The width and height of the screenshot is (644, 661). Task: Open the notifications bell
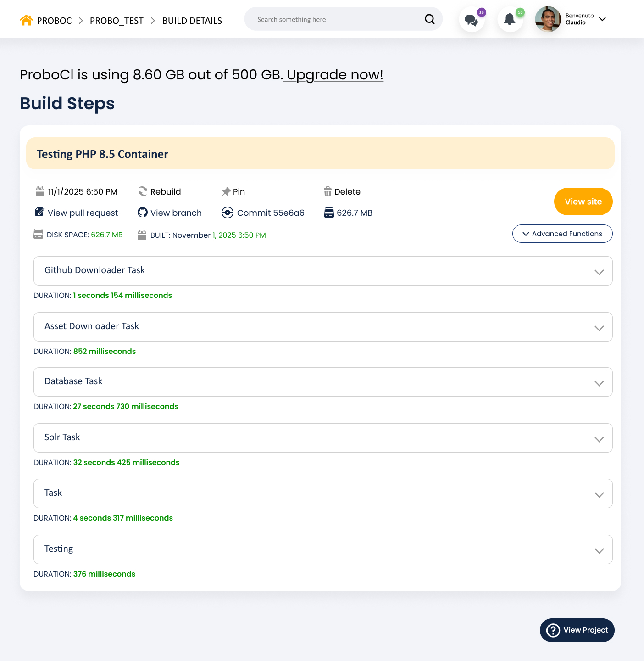coord(510,20)
